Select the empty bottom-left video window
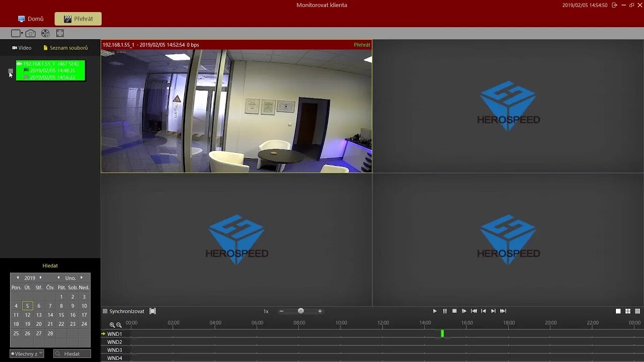 coord(236,239)
